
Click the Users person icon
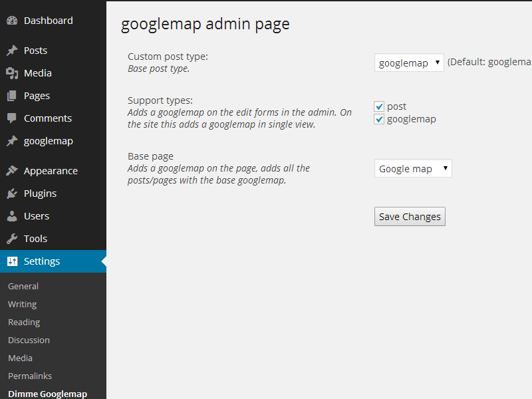pos(12,216)
